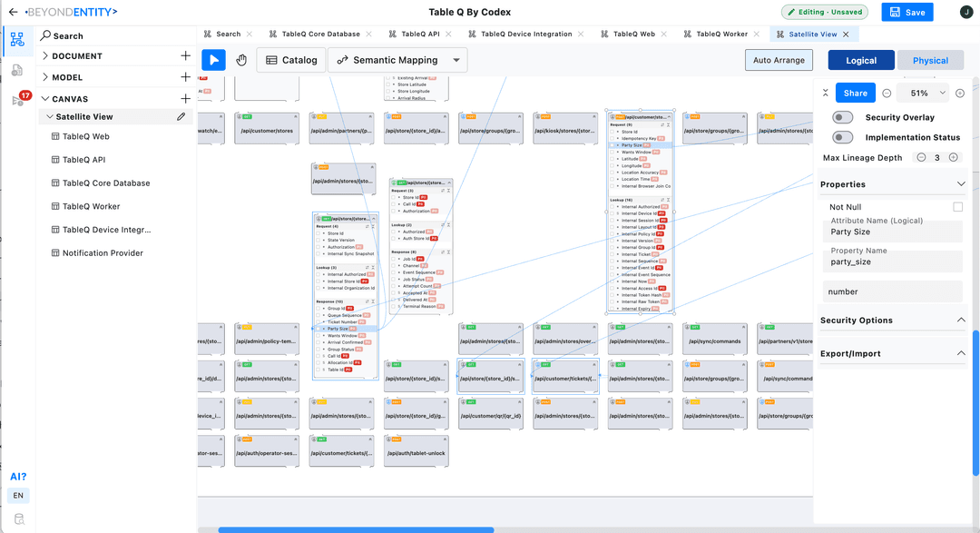Collapse the CANVAS section
This screenshot has height=533, width=980.
click(45, 99)
